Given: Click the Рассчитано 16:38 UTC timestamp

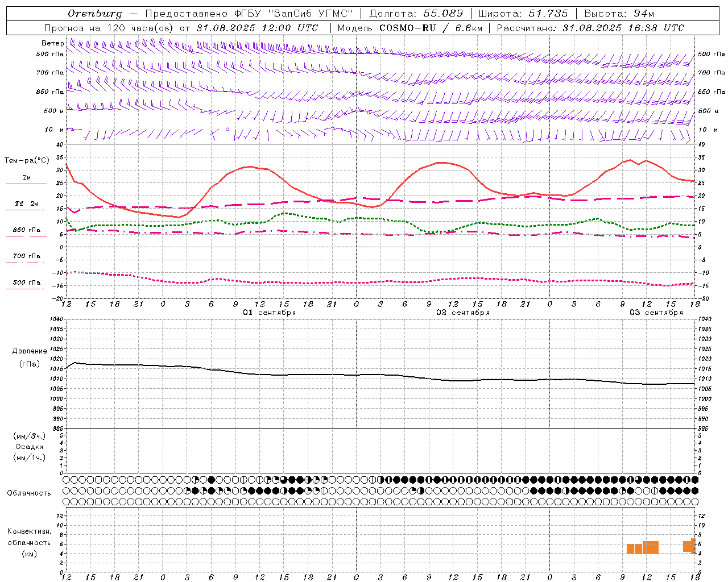Looking at the screenshot, I should pos(590,27).
